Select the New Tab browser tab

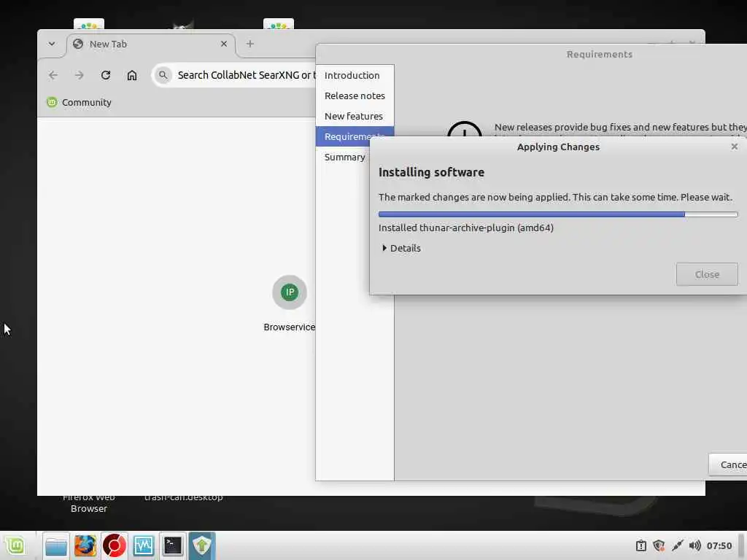click(x=150, y=44)
